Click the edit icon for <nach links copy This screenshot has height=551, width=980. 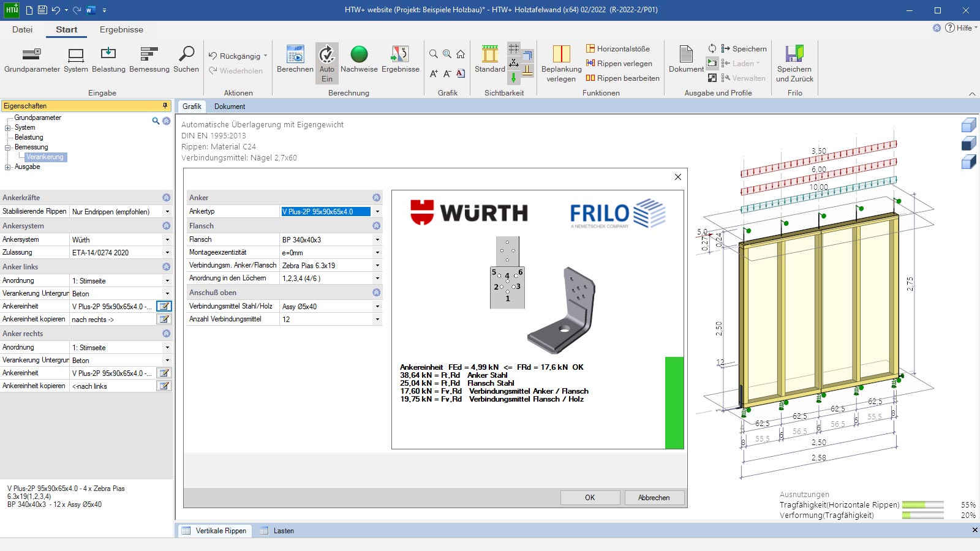164,386
